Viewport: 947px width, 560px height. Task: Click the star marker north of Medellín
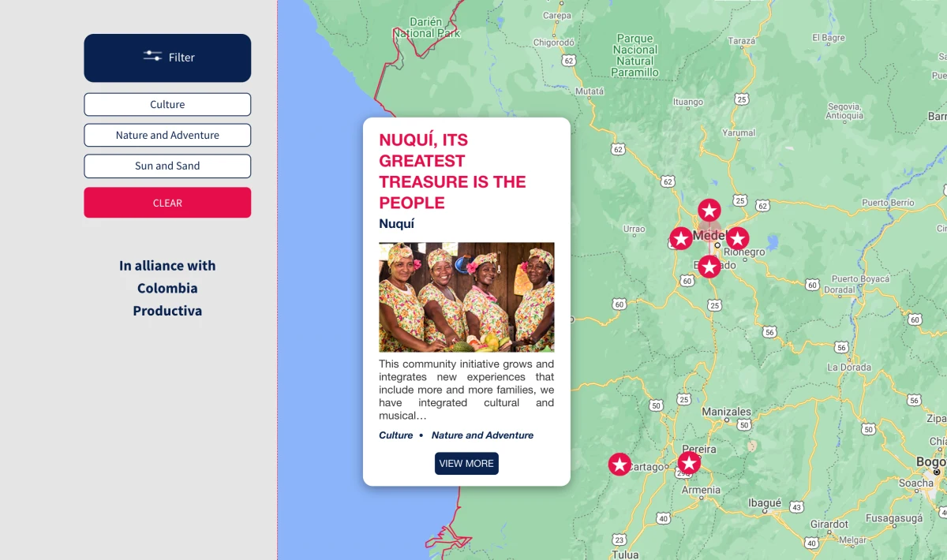click(x=709, y=211)
